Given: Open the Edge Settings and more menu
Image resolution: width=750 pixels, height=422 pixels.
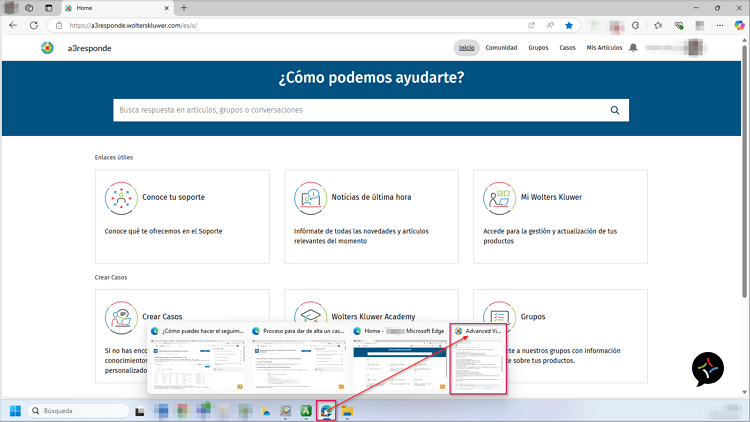Looking at the screenshot, I should coord(720,25).
